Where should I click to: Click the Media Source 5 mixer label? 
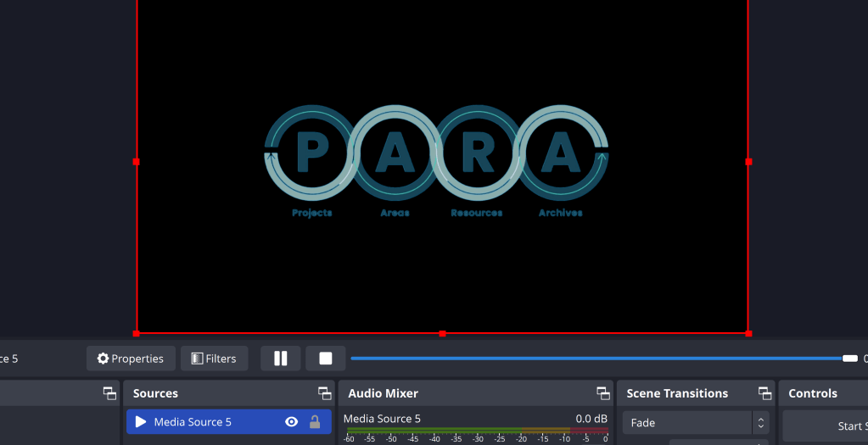[x=382, y=419]
